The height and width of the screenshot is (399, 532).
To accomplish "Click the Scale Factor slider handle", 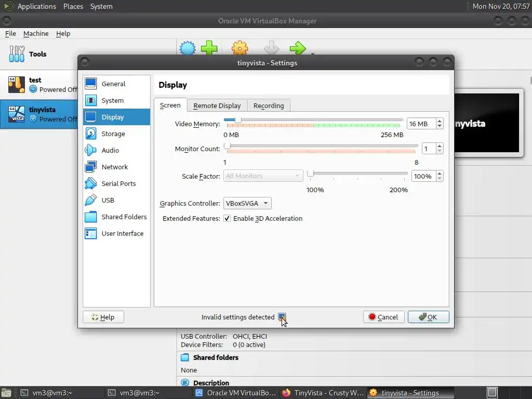I will 310,174.
